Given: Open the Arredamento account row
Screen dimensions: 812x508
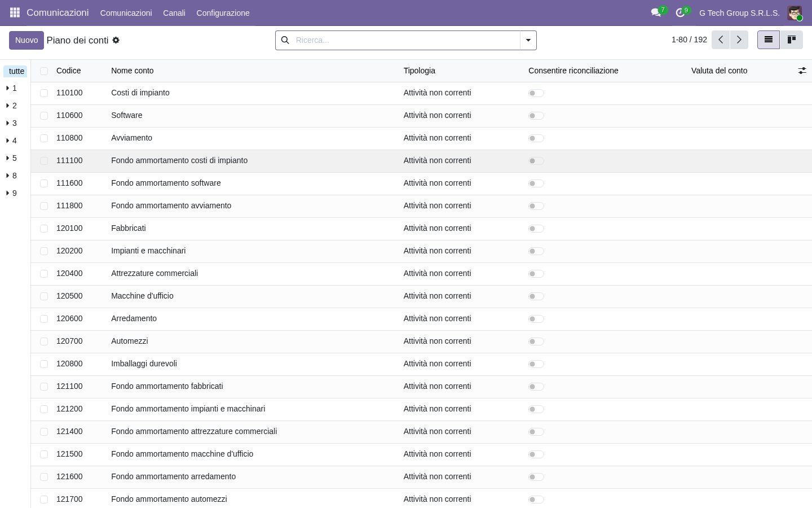Looking at the screenshot, I should click(x=421, y=319).
